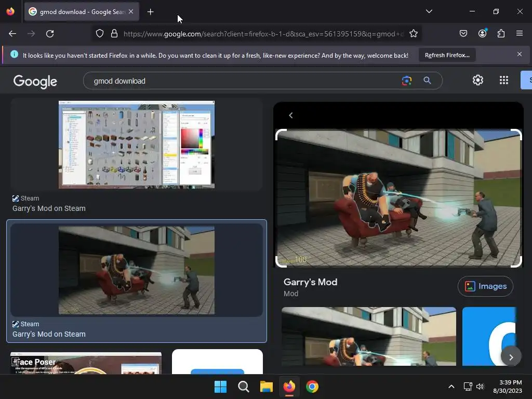Reload the page with the refresh icon

click(x=50, y=34)
